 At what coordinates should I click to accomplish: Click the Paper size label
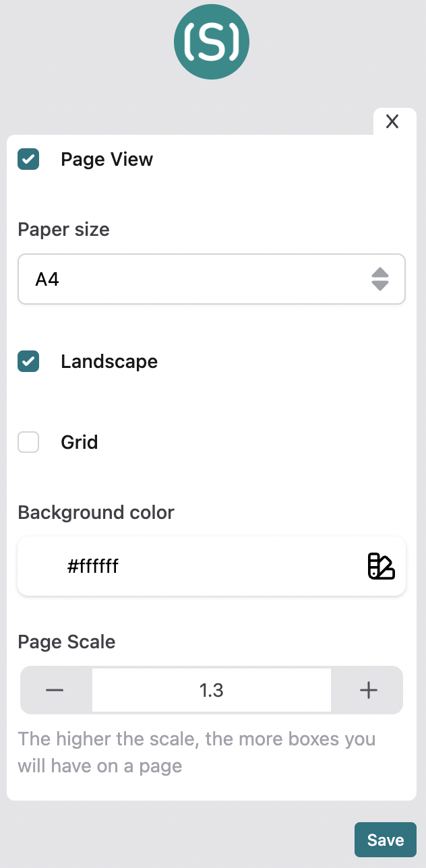pyautogui.click(x=63, y=230)
